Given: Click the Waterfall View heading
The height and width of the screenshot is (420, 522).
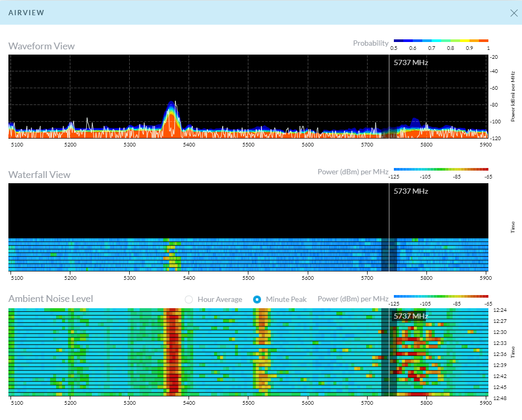Looking at the screenshot, I should tap(39, 175).
